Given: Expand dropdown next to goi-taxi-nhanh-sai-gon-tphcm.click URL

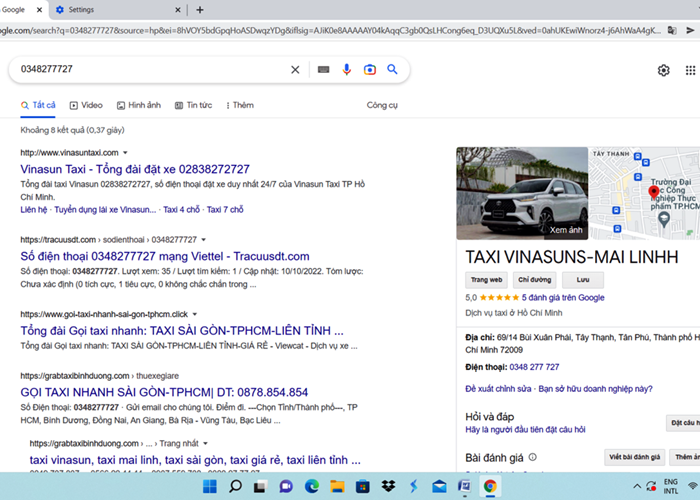Looking at the screenshot, I should point(195,314).
